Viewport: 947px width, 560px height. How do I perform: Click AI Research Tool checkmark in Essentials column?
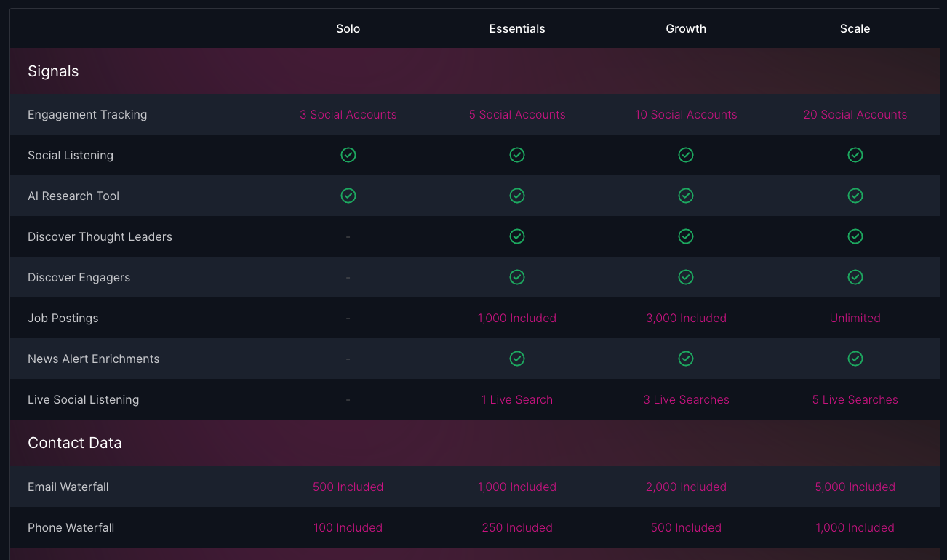[x=517, y=196]
